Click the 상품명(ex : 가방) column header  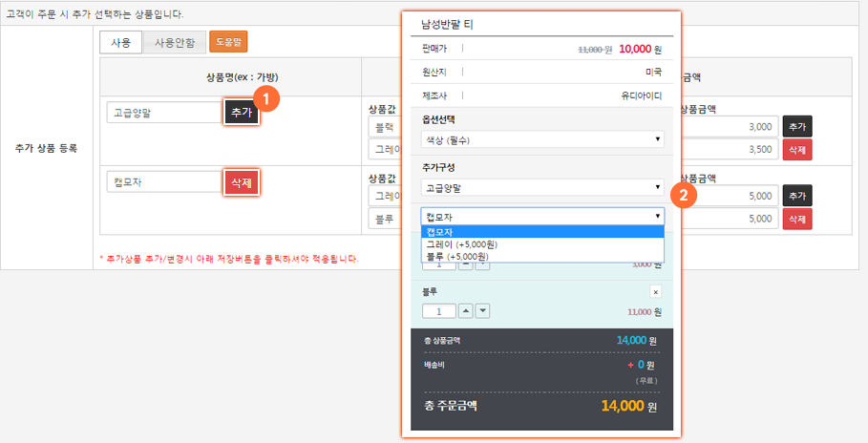(x=242, y=77)
